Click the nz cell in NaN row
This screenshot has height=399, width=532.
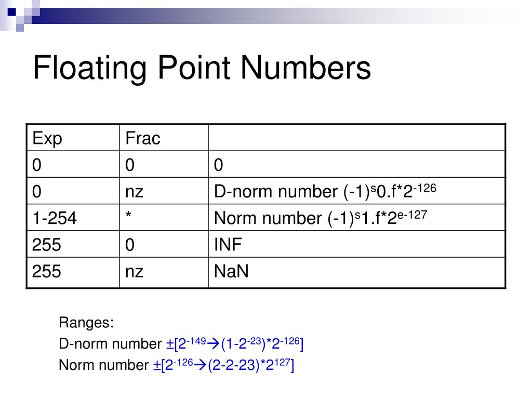point(164,272)
